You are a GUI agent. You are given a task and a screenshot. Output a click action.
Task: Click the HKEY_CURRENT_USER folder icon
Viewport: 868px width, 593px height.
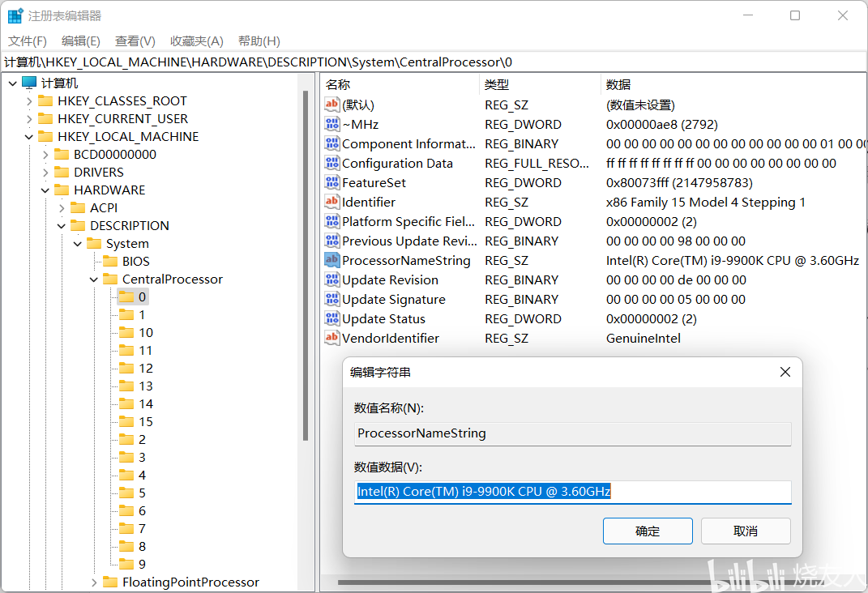point(45,118)
